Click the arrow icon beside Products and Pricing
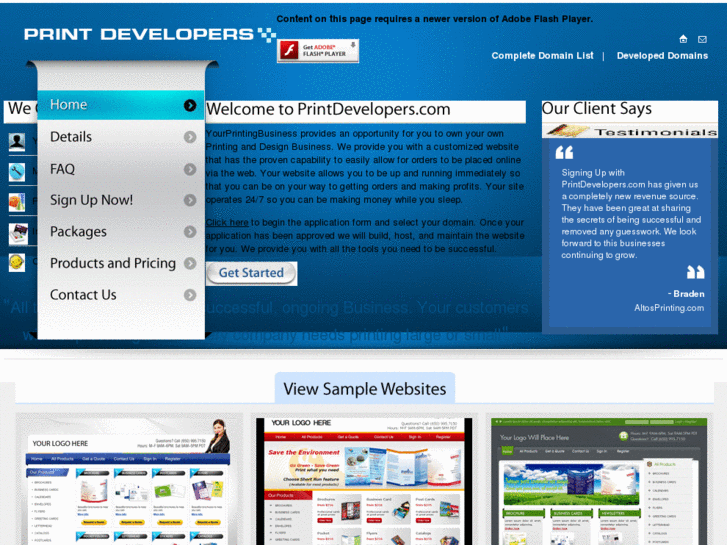 coord(190,263)
